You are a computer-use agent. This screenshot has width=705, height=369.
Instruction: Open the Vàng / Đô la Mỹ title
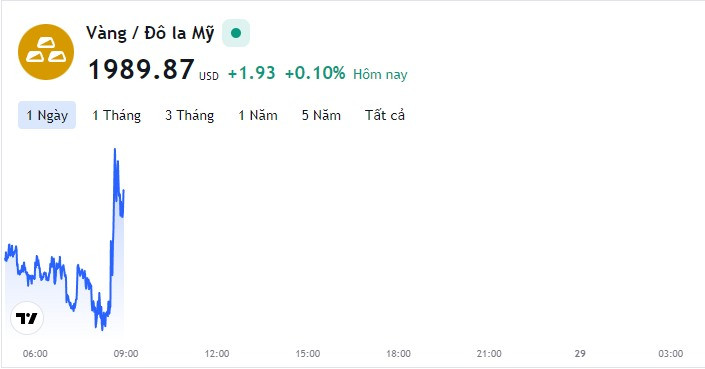[x=150, y=33]
